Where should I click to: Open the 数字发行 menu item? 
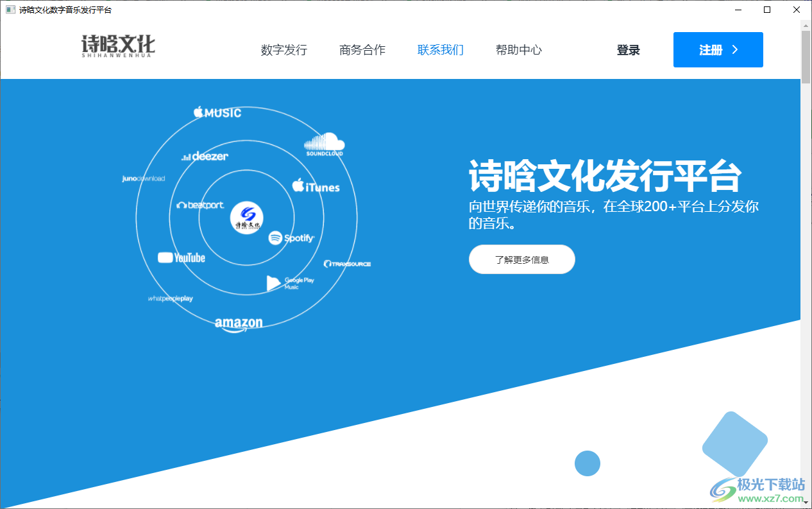[284, 50]
